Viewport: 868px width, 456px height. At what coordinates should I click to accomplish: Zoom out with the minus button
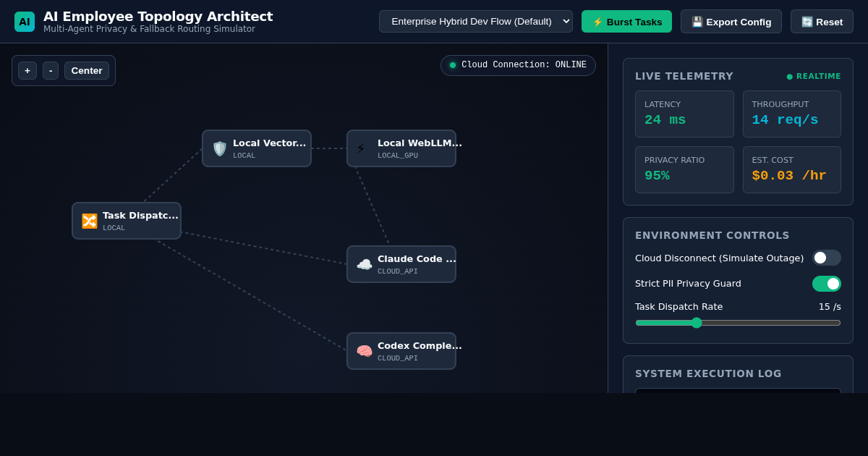(x=51, y=70)
